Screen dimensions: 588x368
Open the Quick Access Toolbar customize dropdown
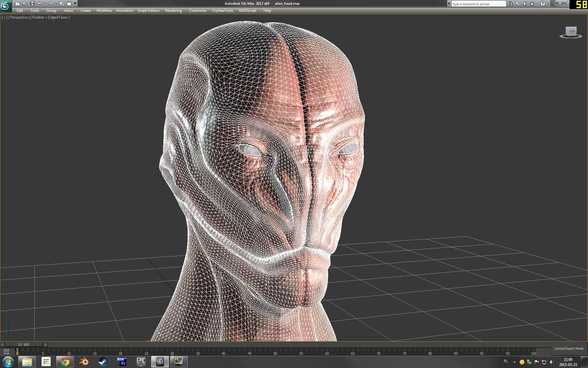click(x=75, y=3)
